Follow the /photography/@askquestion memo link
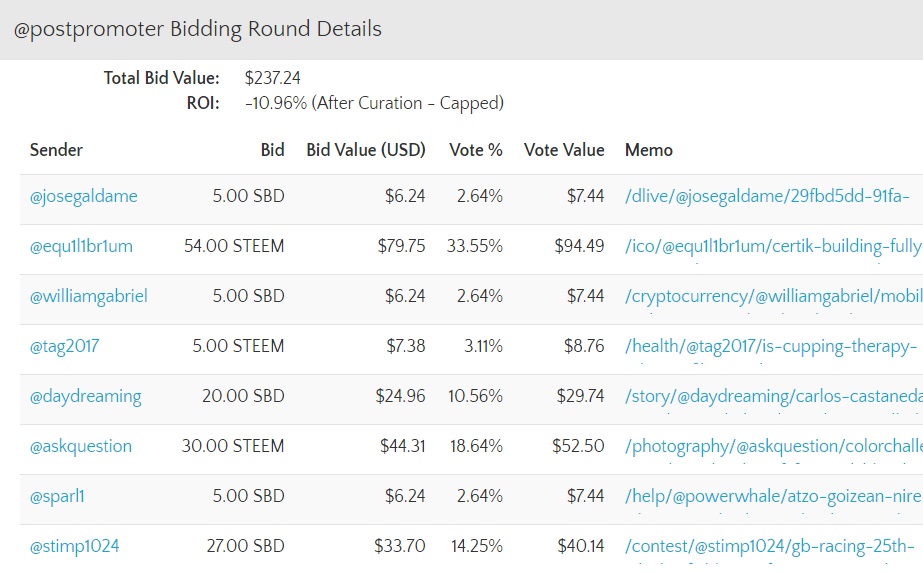The height and width of the screenshot is (574, 923). 772,446
